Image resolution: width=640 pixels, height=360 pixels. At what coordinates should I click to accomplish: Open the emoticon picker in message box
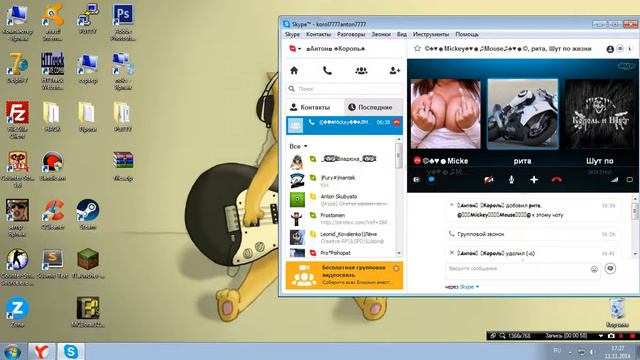pos(594,269)
